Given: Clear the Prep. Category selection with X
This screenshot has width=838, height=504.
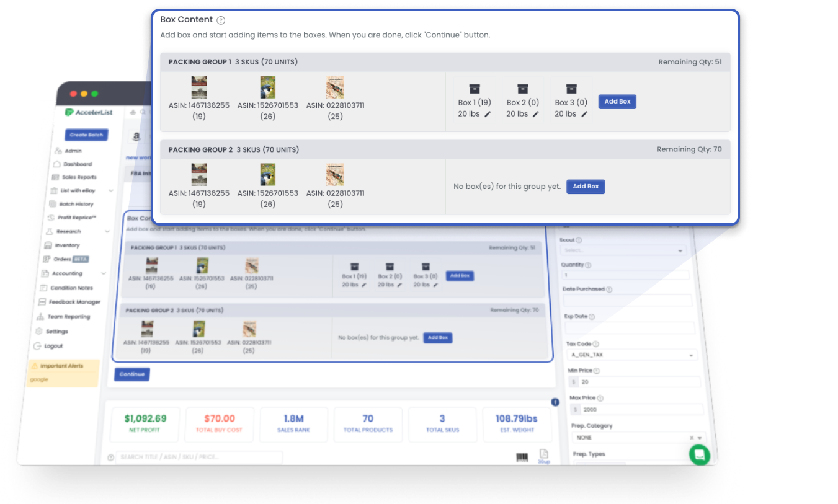Looking at the screenshot, I should pyautogui.click(x=691, y=438).
